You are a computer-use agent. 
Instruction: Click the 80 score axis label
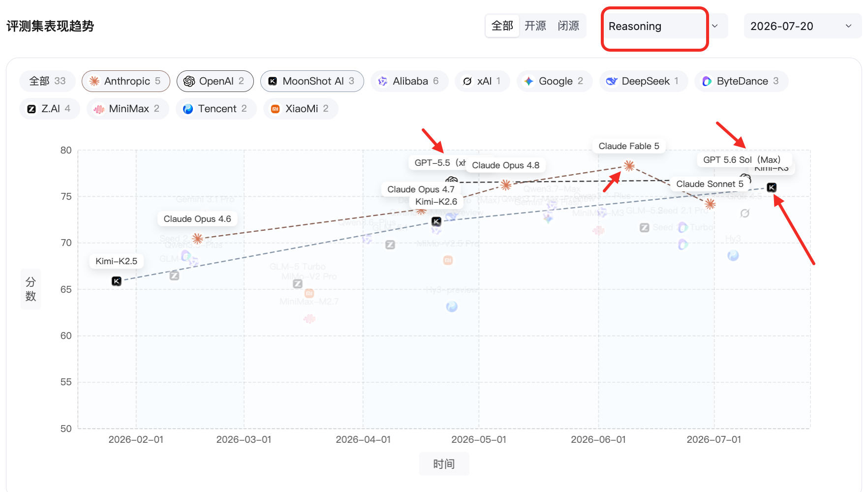(x=66, y=150)
